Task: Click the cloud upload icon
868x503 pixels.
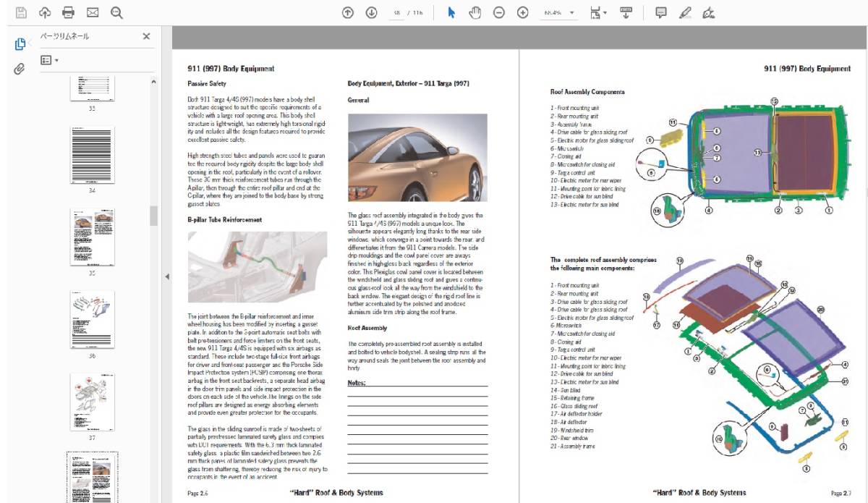Action: click(x=45, y=12)
